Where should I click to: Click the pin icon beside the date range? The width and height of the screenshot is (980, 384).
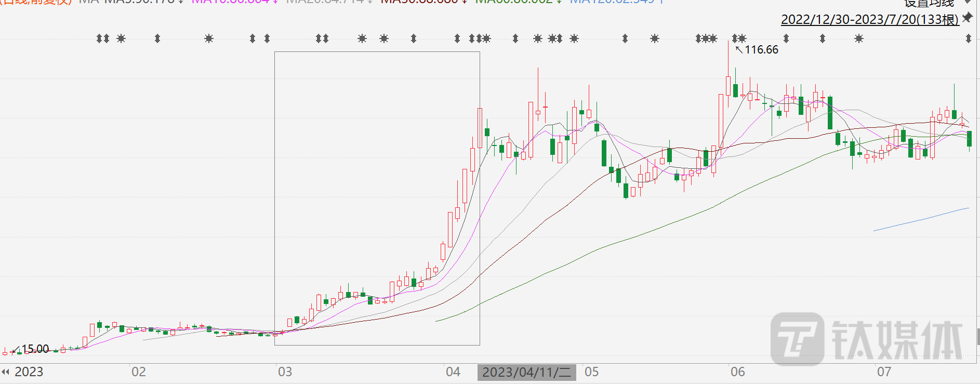pyautogui.click(x=967, y=18)
